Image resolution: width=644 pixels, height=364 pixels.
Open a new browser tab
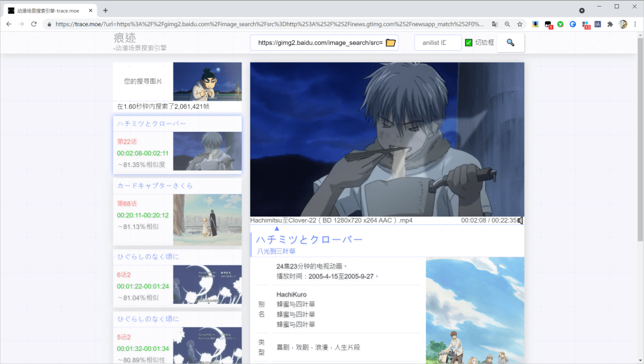click(x=106, y=10)
